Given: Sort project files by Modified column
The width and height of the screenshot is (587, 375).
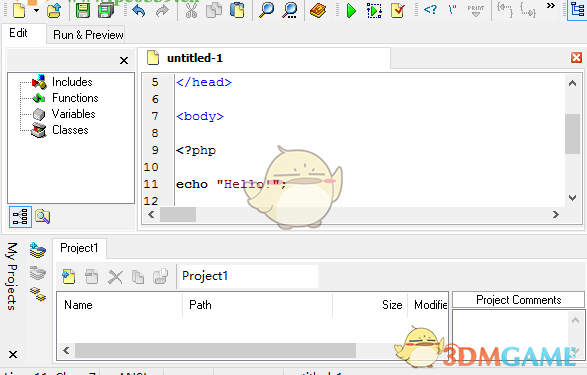Looking at the screenshot, I should [x=428, y=305].
